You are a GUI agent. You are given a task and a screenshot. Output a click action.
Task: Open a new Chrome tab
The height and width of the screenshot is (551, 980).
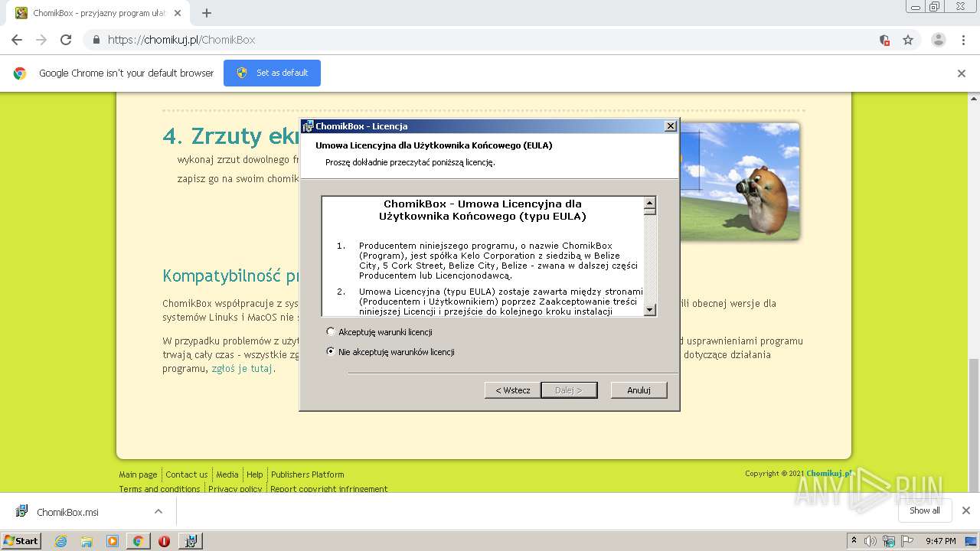tap(207, 13)
